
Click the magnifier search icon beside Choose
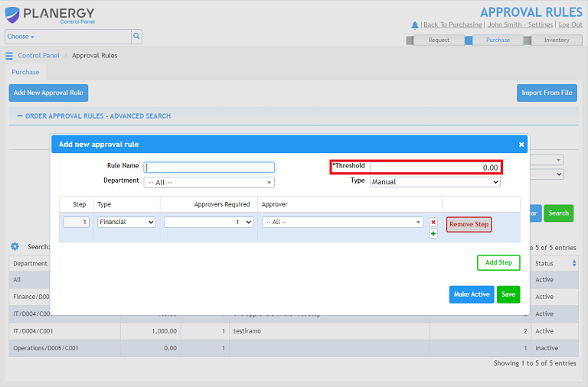coord(136,37)
